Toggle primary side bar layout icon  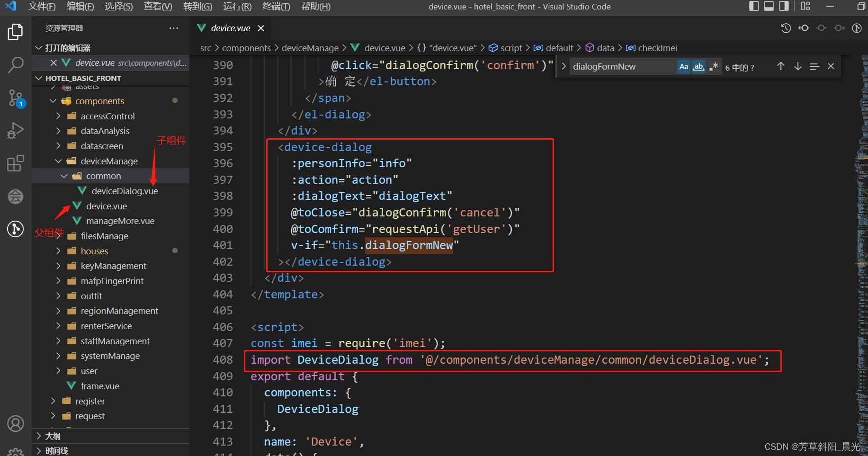click(754, 6)
